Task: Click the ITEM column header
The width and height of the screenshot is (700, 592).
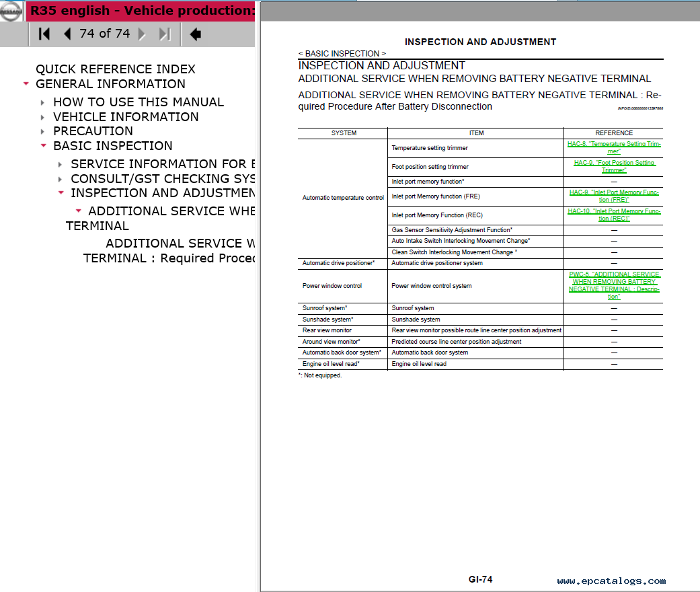Action: coord(476,133)
